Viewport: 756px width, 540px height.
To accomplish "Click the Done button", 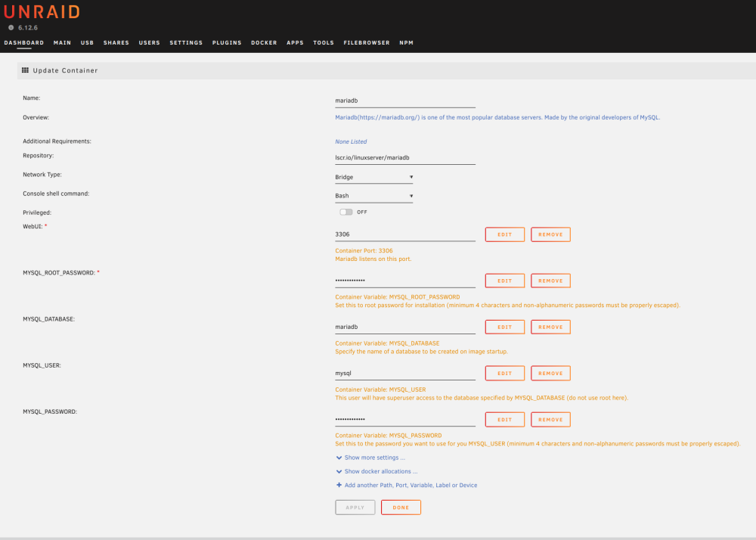I will (x=401, y=507).
